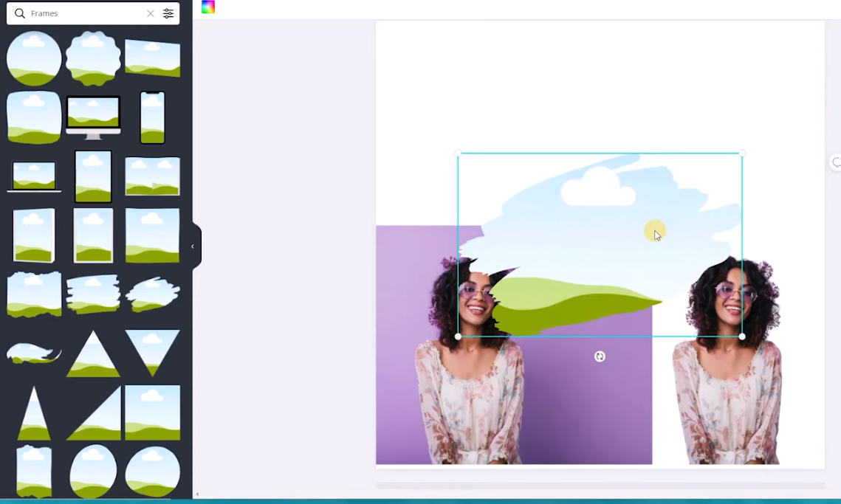
Task: Select the large plain square frame in fourth row
Action: coord(152,235)
